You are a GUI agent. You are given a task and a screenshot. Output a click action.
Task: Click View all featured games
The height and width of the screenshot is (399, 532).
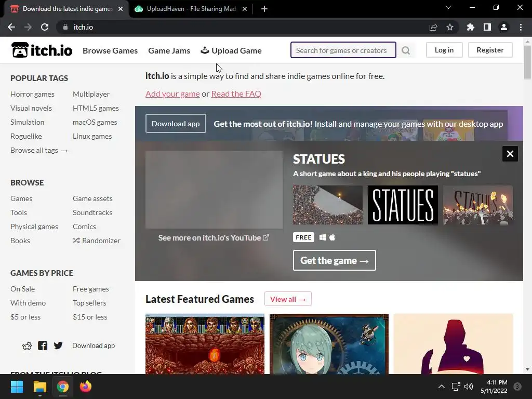tap(288, 299)
